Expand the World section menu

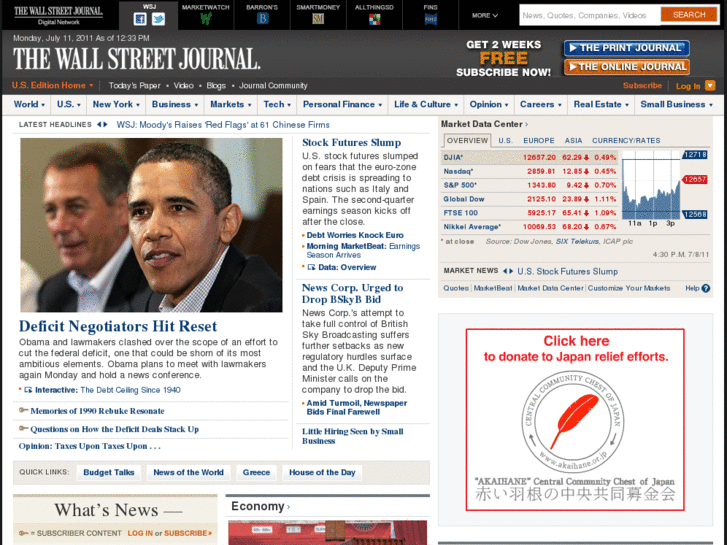tap(29, 104)
